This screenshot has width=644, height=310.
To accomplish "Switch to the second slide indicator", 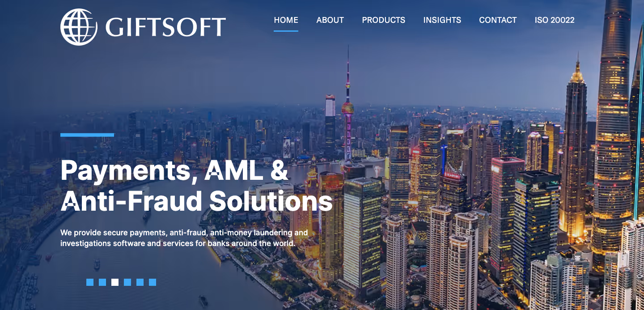I will pyautogui.click(x=102, y=282).
